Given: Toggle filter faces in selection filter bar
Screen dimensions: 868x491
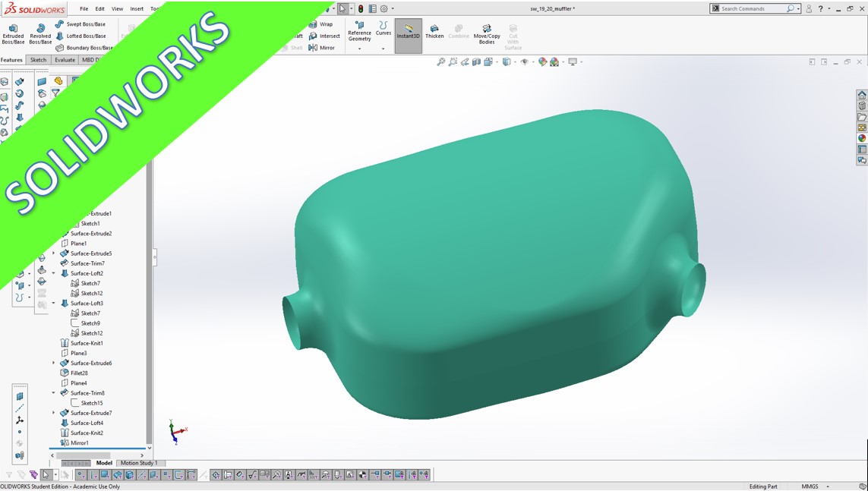Looking at the screenshot, I should 106,475.
